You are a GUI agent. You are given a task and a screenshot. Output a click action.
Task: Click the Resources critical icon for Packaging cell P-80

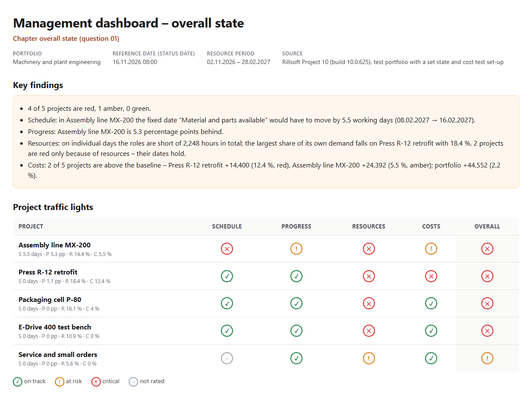(x=369, y=303)
